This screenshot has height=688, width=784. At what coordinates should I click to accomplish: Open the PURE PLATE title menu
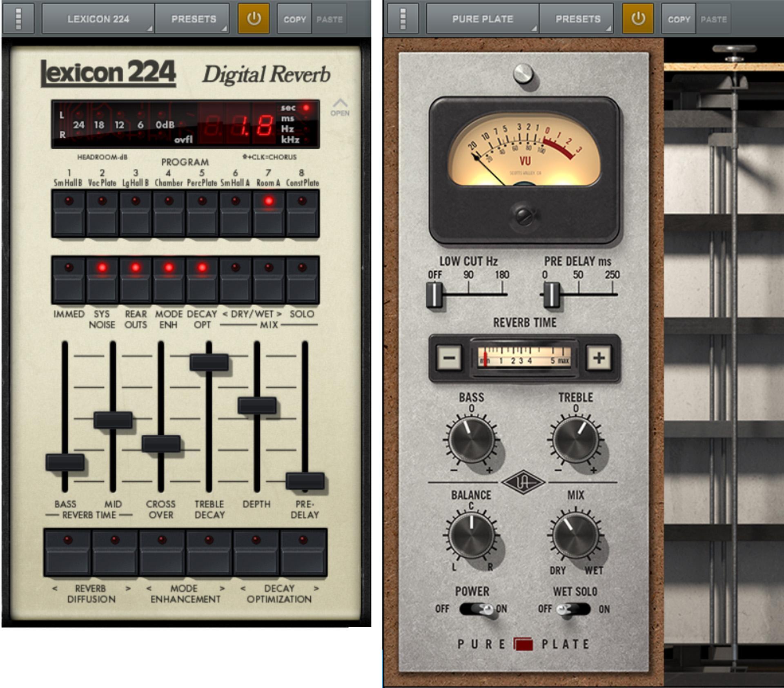tap(482, 18)
